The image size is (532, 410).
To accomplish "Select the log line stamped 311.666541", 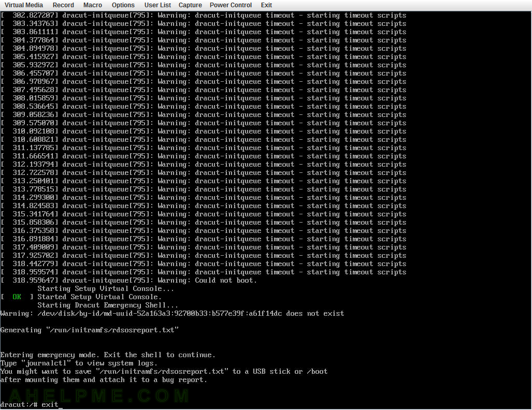I will [x=203, y=156].
